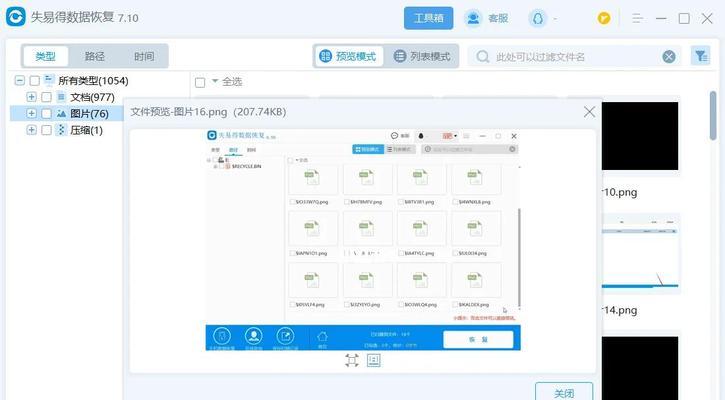Close the file preview panel with its X
Screen dimensions: 725x400
click(589, 112)
